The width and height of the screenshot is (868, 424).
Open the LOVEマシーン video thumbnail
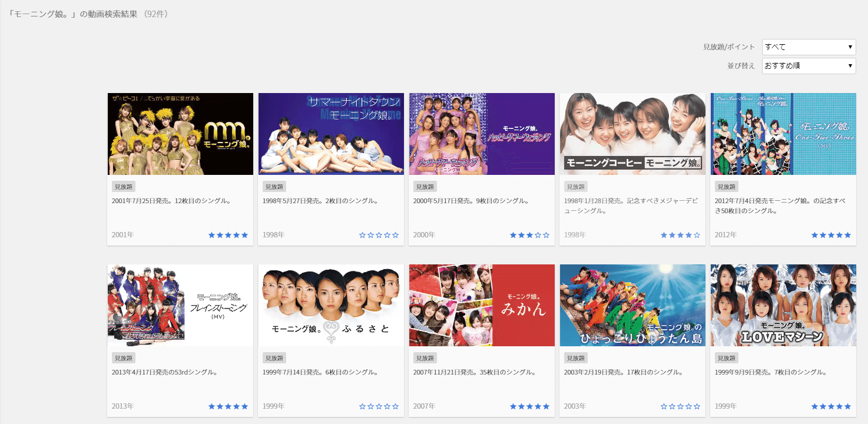click(783, 305)
